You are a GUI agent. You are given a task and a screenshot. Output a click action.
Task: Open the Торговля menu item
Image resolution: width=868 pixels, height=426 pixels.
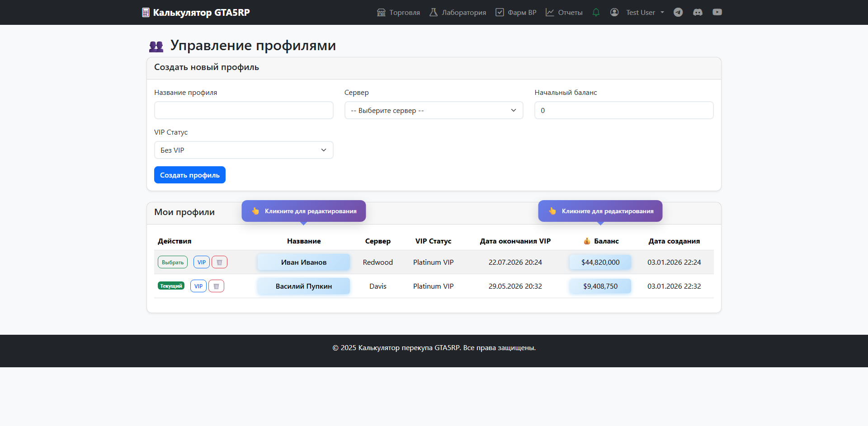(398, 12)
